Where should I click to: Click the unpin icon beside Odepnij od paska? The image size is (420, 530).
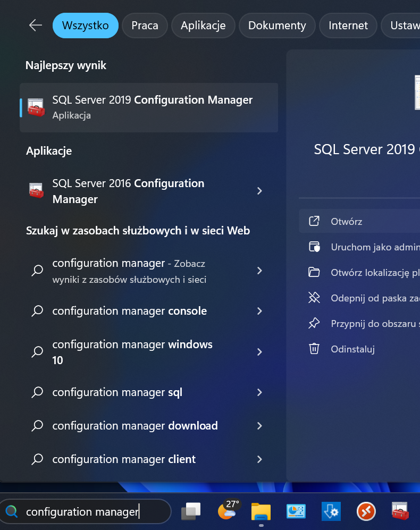pyautogui.click(x=314, y=298)
